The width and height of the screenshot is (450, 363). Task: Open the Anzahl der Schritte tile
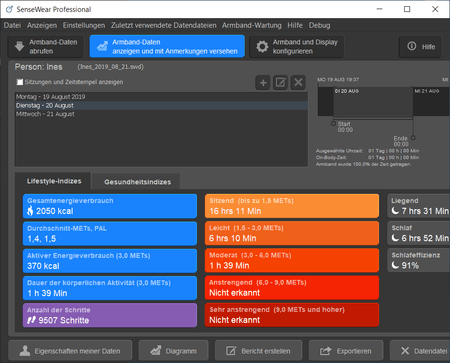coord(110,315)
